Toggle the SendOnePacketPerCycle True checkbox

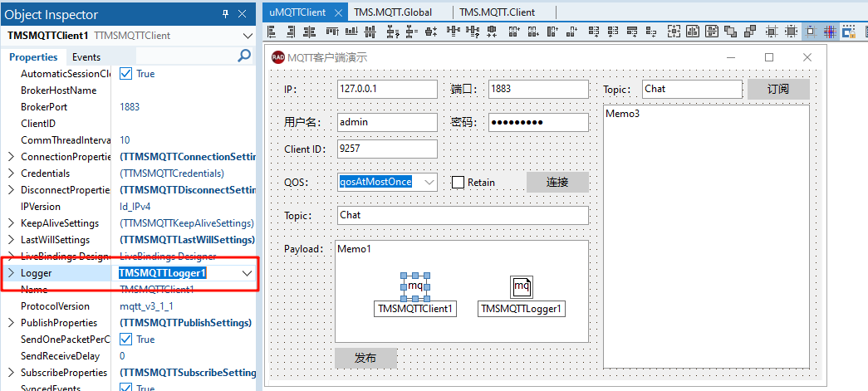click(x=126, y=339)
